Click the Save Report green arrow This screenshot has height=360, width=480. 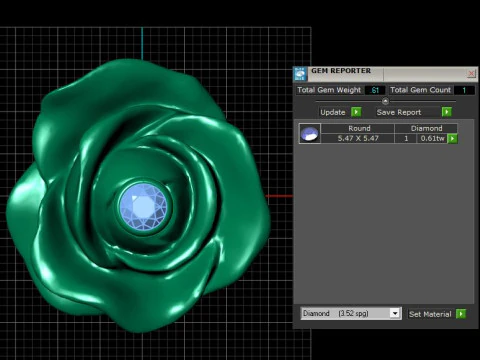(447, 112)
